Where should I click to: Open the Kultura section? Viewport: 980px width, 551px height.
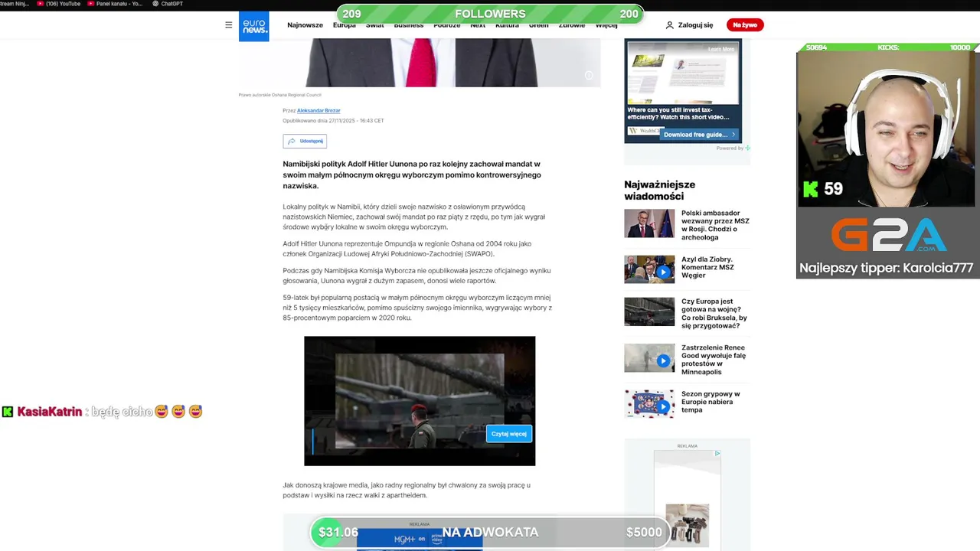[507, 25]
